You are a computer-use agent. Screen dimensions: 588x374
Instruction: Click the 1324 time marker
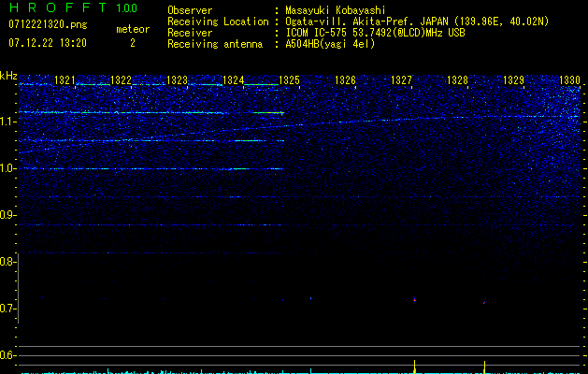tap(234, 79)
